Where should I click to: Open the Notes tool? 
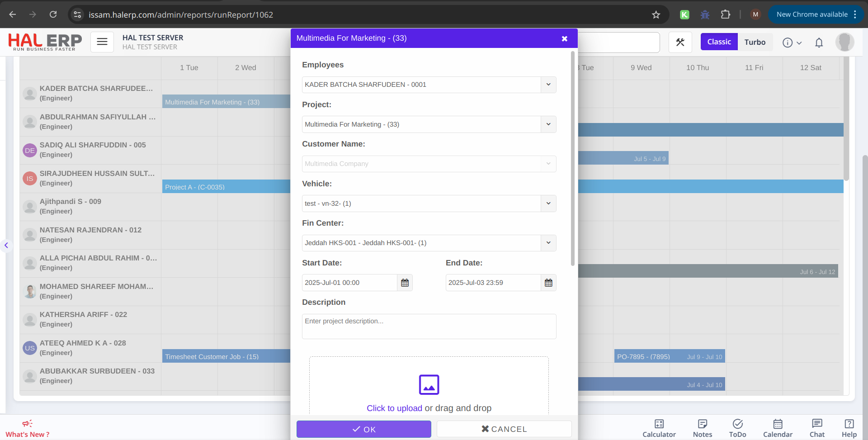click(702, 428)
